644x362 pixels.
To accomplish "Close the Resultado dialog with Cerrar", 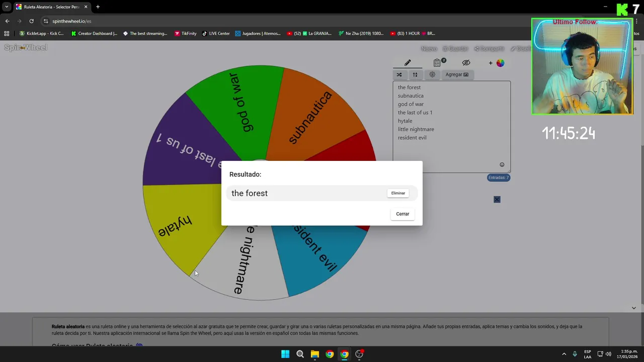I will point(403,214).
